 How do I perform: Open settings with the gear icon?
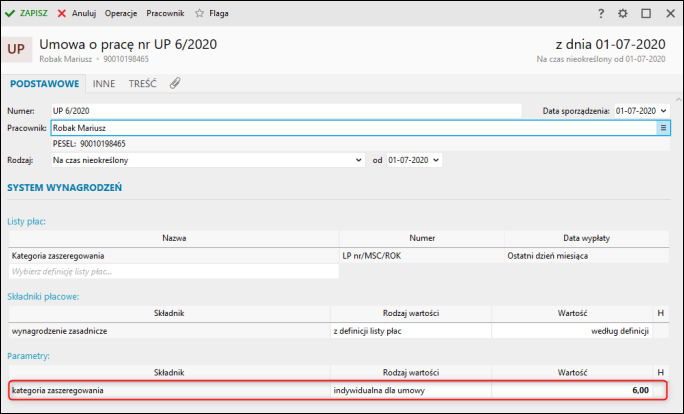pyautogui.click(x=622, y=14)
